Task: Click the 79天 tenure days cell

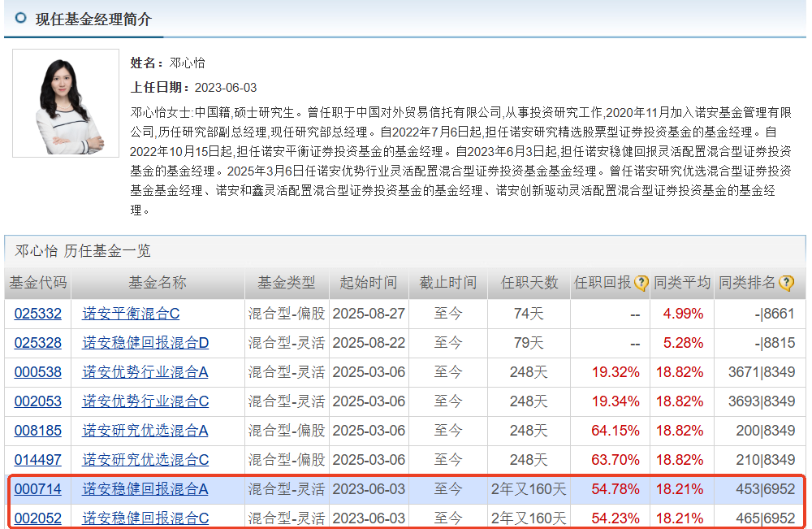Action: tap(529, 342)
